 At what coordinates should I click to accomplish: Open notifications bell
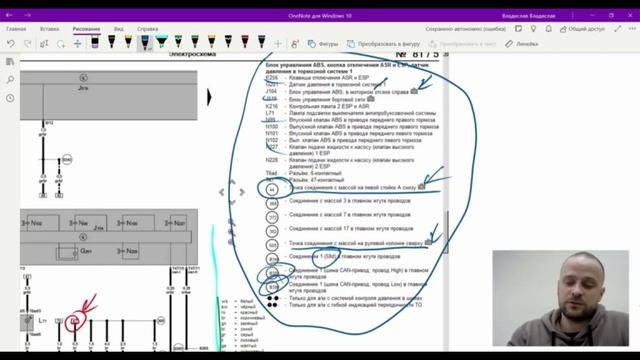549,29
